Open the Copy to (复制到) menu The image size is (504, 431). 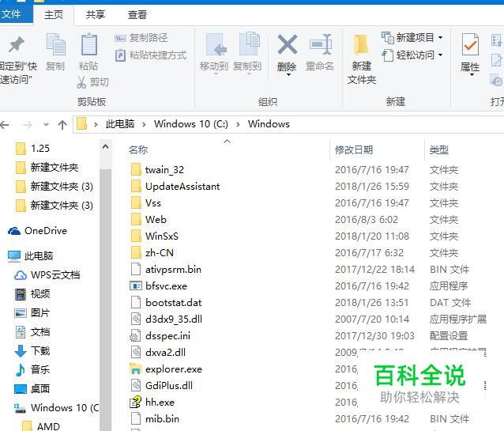point(247,53)
